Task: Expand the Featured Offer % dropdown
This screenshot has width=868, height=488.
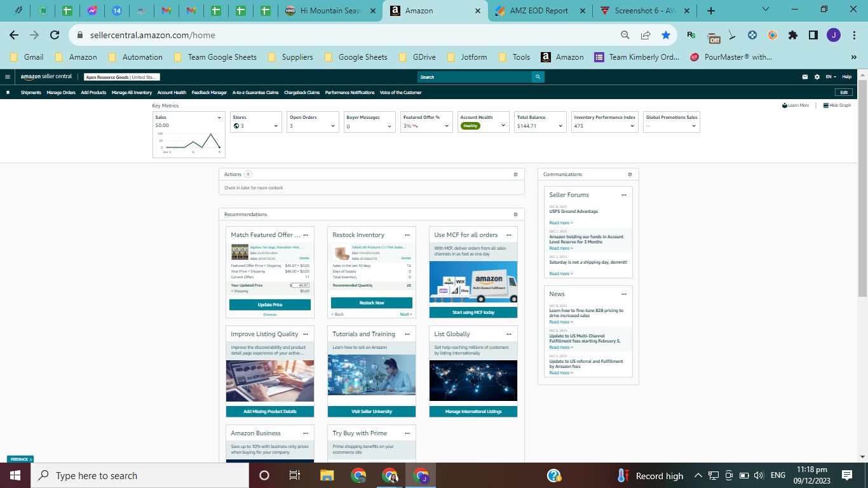Action: [447, 126]
